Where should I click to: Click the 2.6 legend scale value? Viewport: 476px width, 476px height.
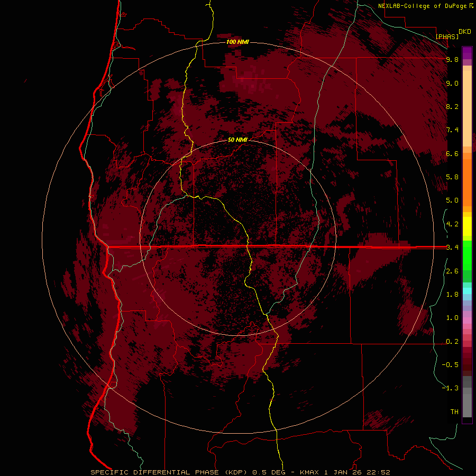click(x=452, y=271)
